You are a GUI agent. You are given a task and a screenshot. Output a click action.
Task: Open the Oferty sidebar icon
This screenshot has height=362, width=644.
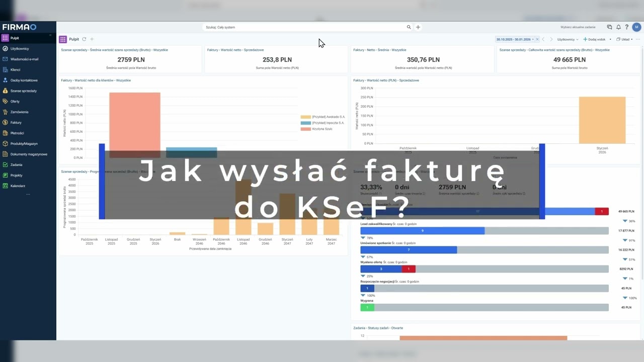click(5, 102)
